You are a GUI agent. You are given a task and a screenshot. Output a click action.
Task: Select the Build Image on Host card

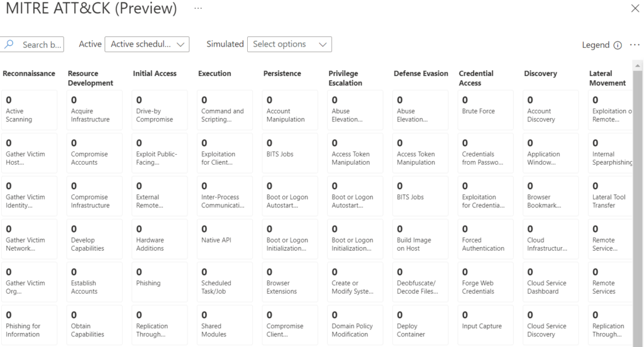(420, 239)
